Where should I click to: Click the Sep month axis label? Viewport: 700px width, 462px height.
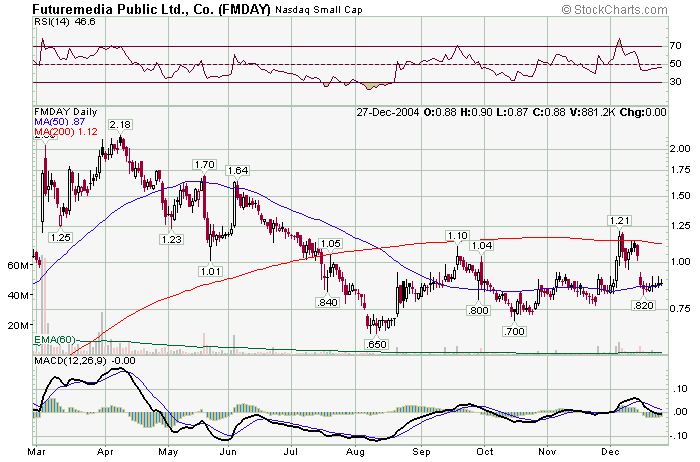pyautogui.click(x=421, y=452)
